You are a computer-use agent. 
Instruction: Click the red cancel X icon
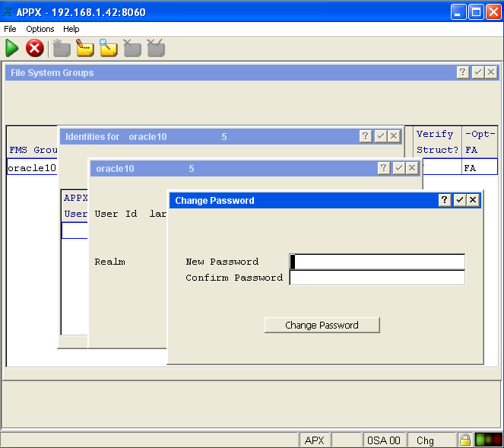coord(34,49)
